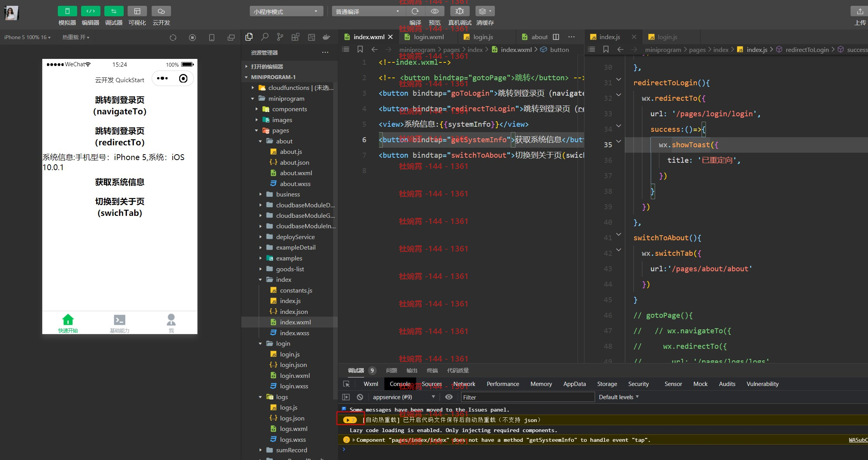
Task: Open index.js in the file tree
Action: click(290, 301)
